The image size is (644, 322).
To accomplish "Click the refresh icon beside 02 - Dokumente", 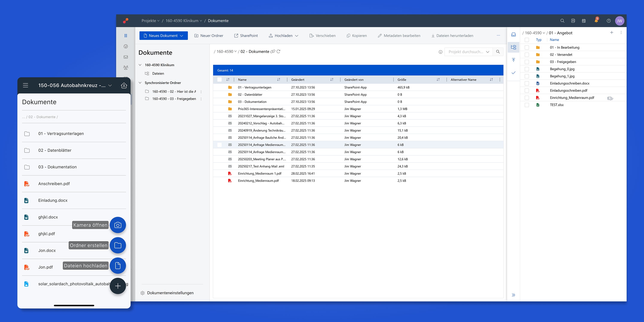I will [278, 52].
